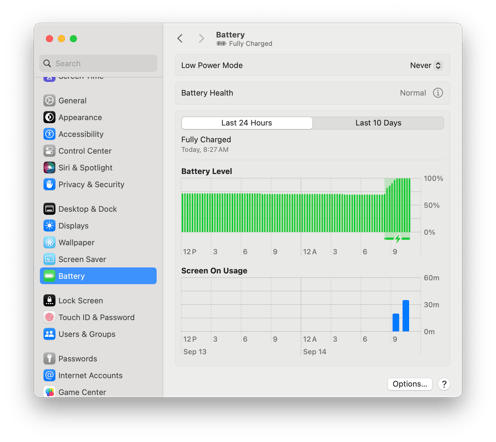496x442 pixels.
Task: Select Siri & Spotlight in sidebar
Action: pos(98,167)
